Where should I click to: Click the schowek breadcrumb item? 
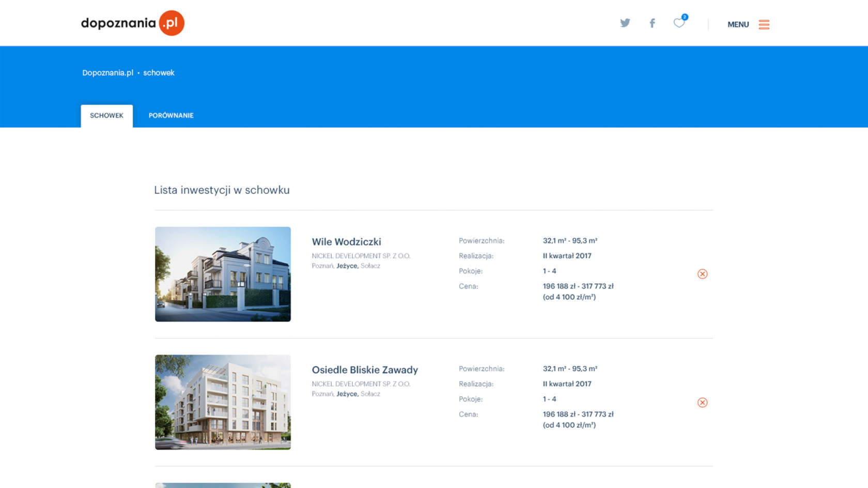coord(159,73)
